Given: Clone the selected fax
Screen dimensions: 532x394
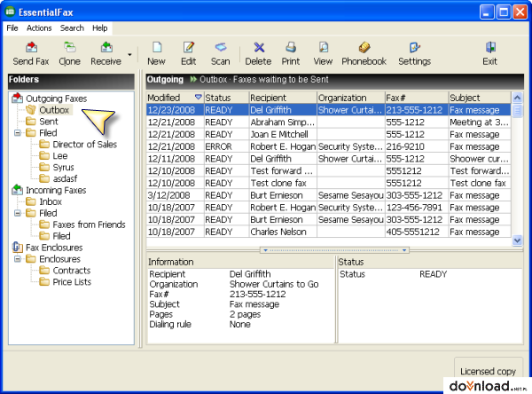Looking at the screenshot, I should tap(69, 53).
